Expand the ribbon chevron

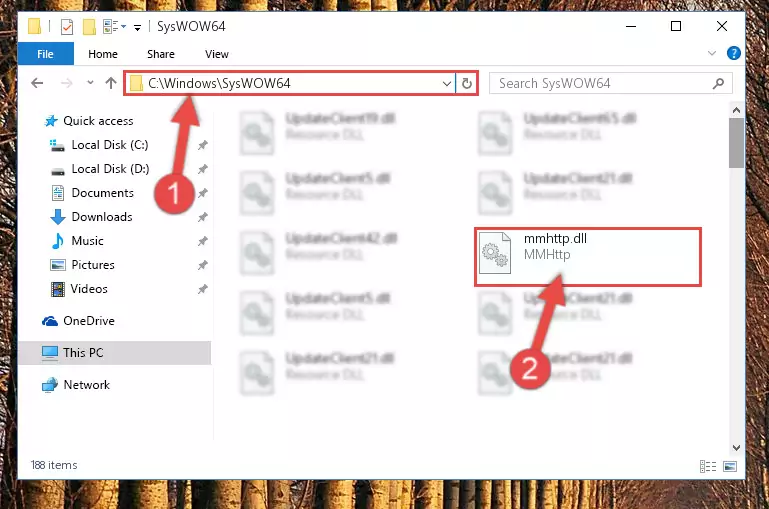point(712,53)
